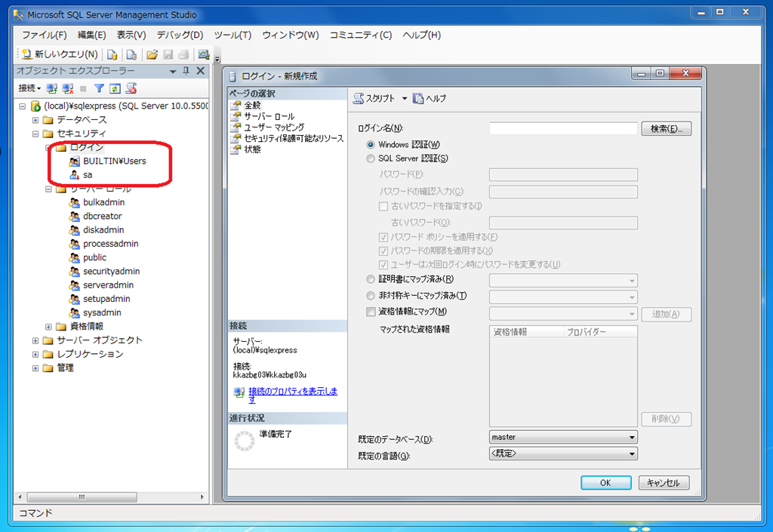The height and width of the screenshot is (532, 773).
Task: Click the 全般 page icon in page list
Action: [236, 106]
